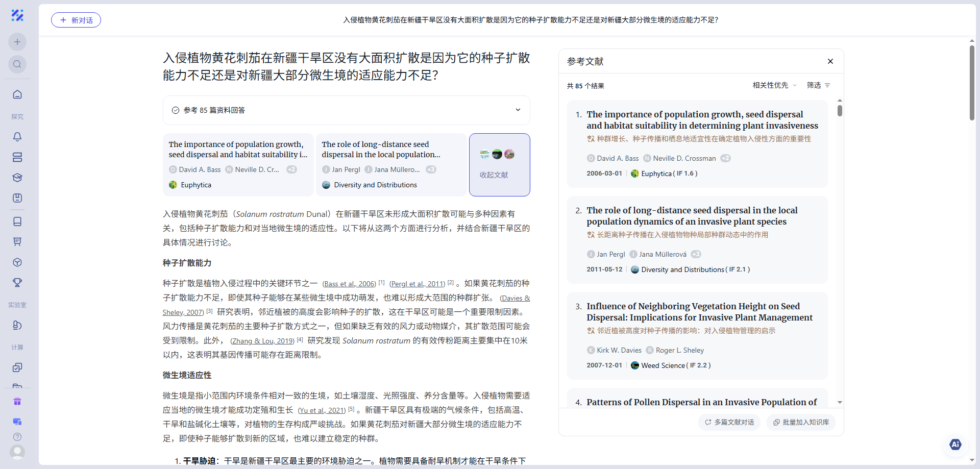Open the 相关性优先 sort dropdown
This screenshot has width=980, height=469.
point(774,85)
